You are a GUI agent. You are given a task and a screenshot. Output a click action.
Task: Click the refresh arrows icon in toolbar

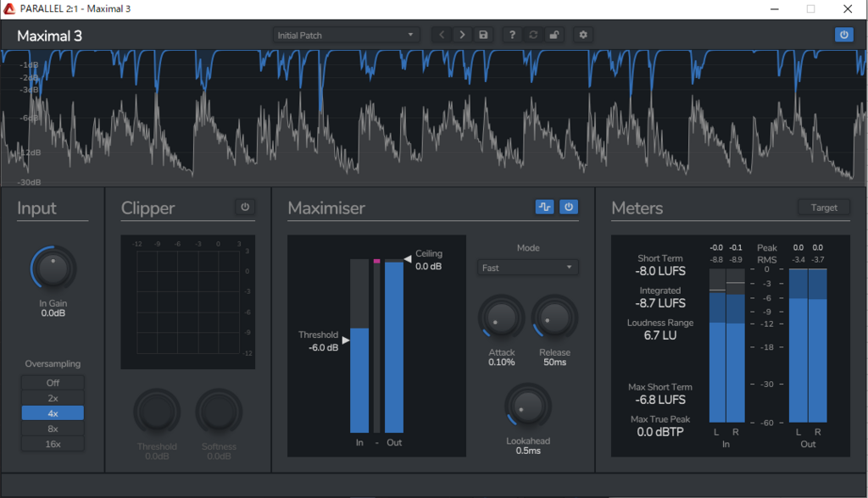(x=533, y=35)
